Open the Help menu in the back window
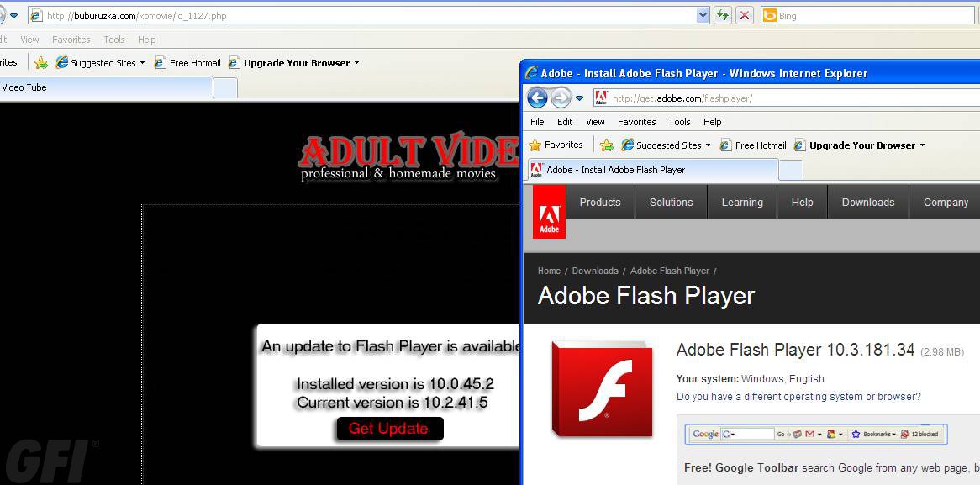Viewport: 980px width, 485px height. click(x=147, y=40)
